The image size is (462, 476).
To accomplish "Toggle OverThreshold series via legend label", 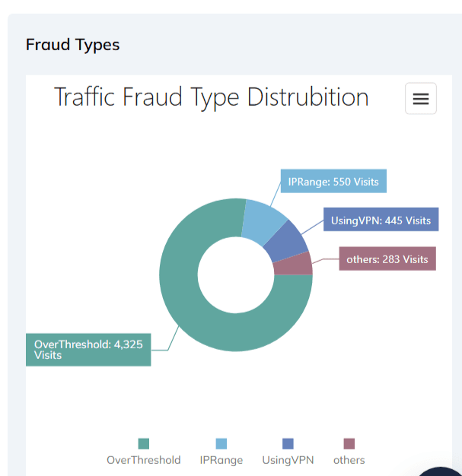I will tap(144, 460).
